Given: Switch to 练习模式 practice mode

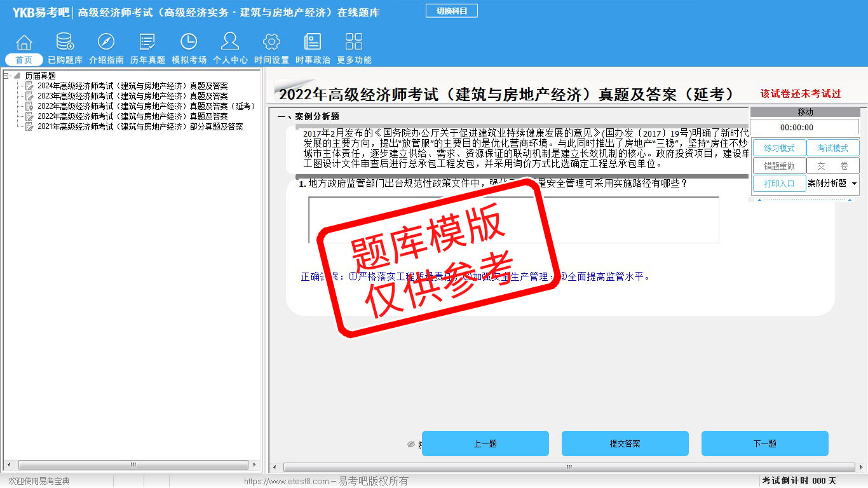Looking at the screenshot, I should pos(779,148).
